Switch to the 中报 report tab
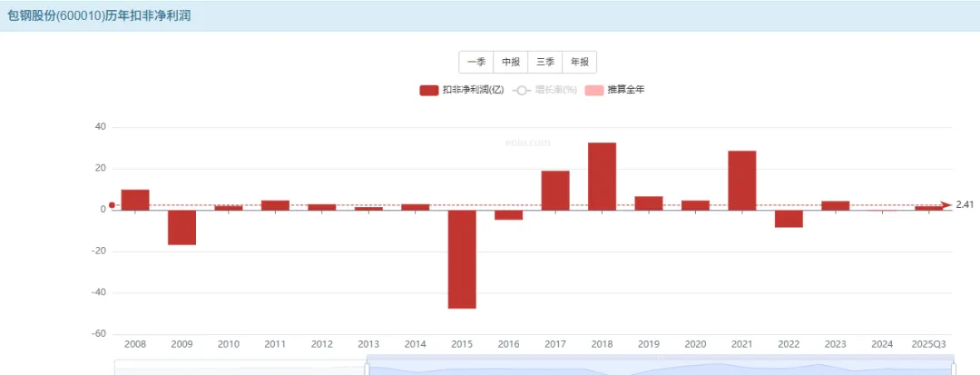This screenshot has width=980, height=375. point(511,62)
